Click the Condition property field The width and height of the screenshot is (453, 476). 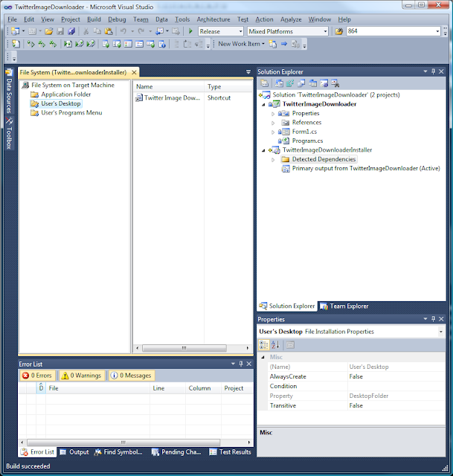tap(396, 386)
